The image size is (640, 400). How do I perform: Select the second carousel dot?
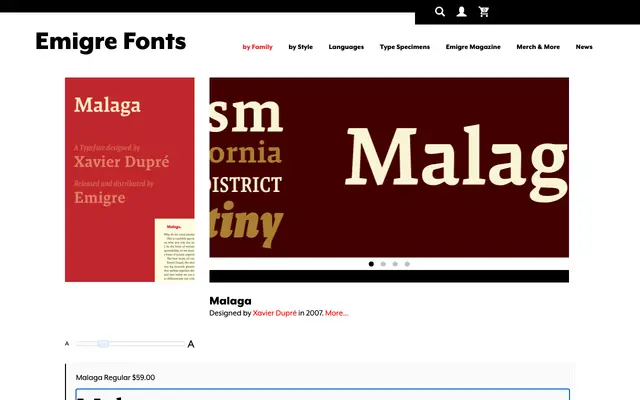tap(383, 264)
